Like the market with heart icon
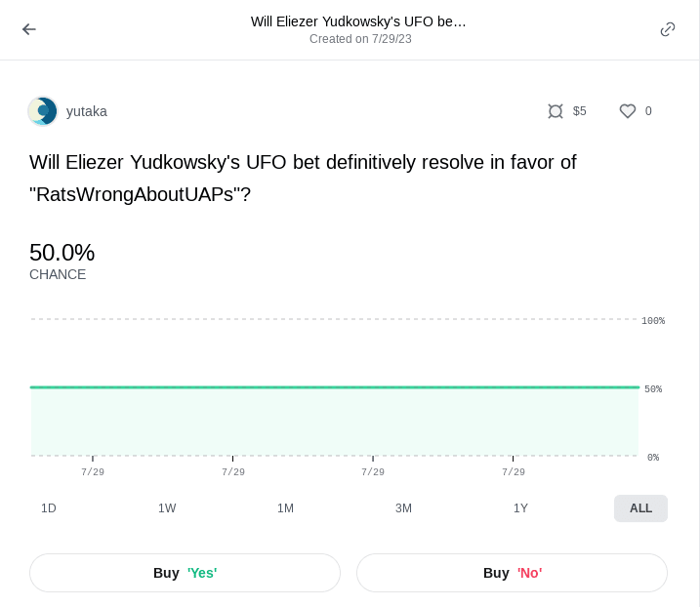This screenshot has height=607, width=700. pyautogui.click(x=628, y=111)
